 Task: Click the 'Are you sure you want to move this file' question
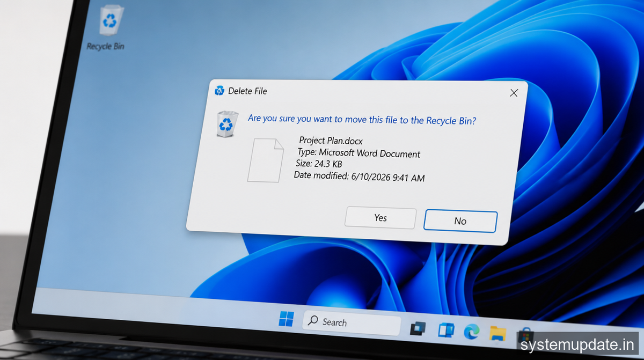tap(362, 120)
